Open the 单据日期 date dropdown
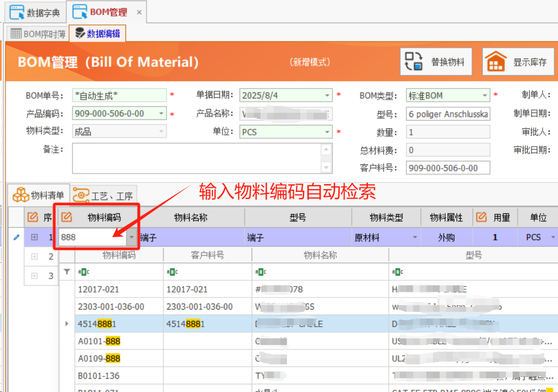 click(x=327, y=95)
